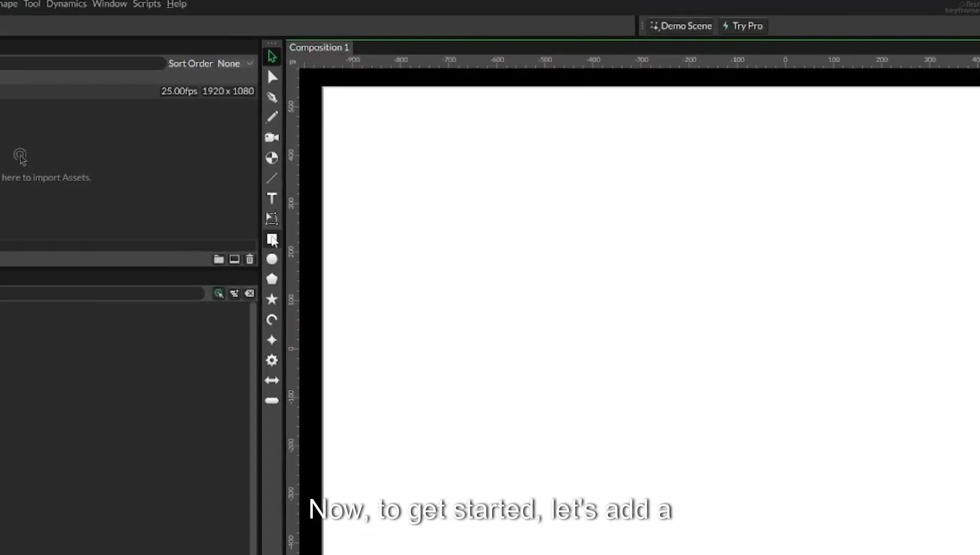The width and height of the screenshot is (980, 555).
Task: Select the Direct Selection tool
Action: click(272, 77)
